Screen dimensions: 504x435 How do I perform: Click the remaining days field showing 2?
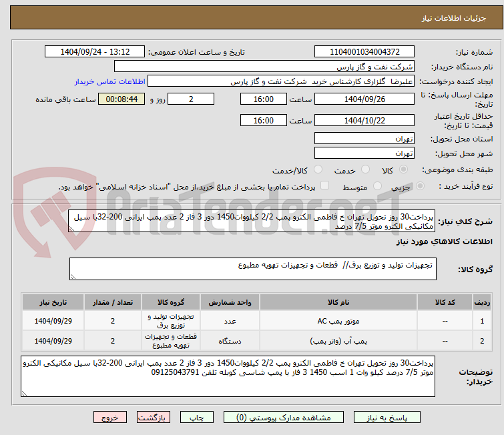click(191, 99)
